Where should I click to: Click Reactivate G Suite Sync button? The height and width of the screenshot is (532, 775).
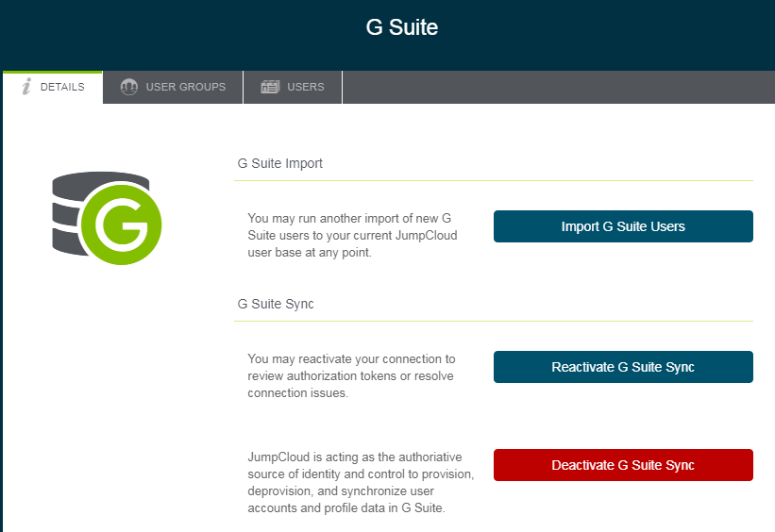pos(623,367)
